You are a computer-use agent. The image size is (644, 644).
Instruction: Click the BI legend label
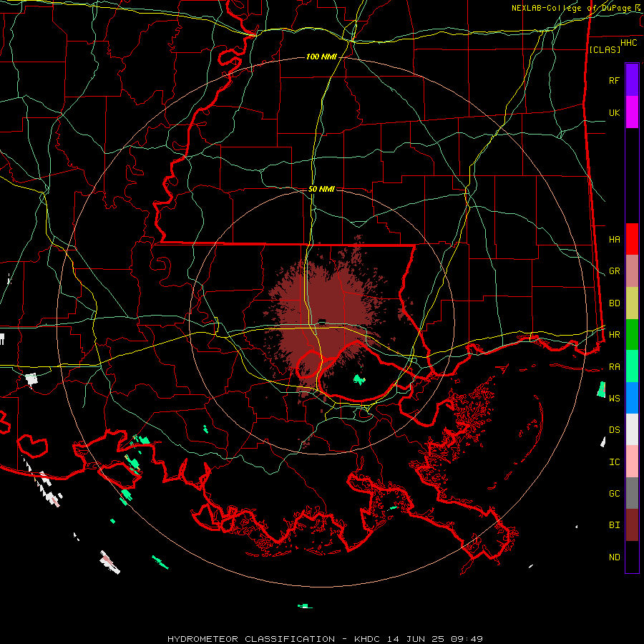tap(614, 525)
